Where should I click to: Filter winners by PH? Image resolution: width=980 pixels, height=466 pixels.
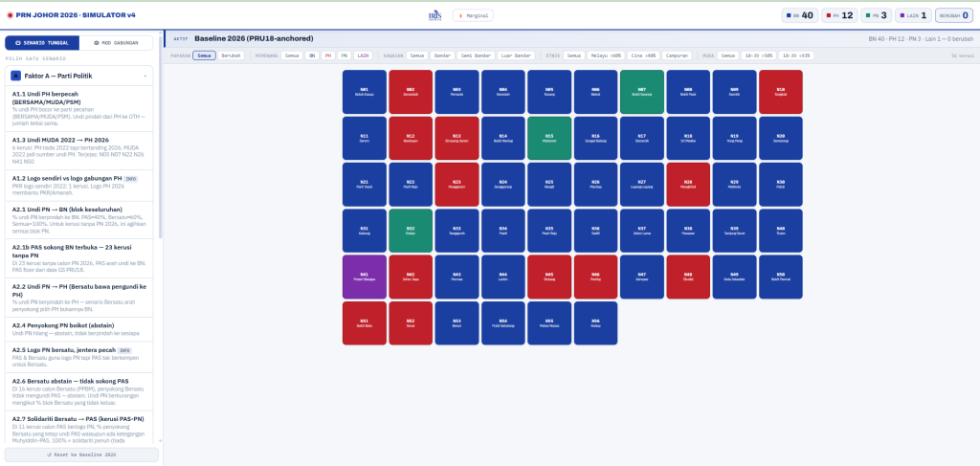pos(328,55)
